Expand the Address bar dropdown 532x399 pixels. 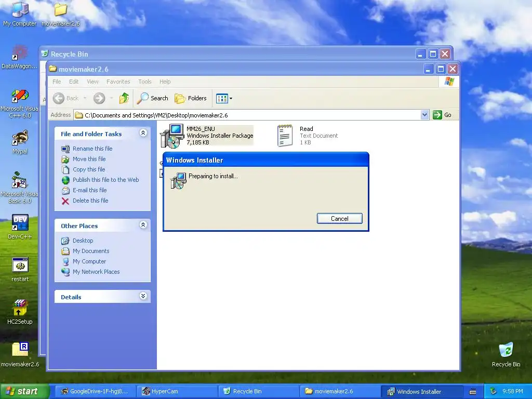tap(425, 115)
